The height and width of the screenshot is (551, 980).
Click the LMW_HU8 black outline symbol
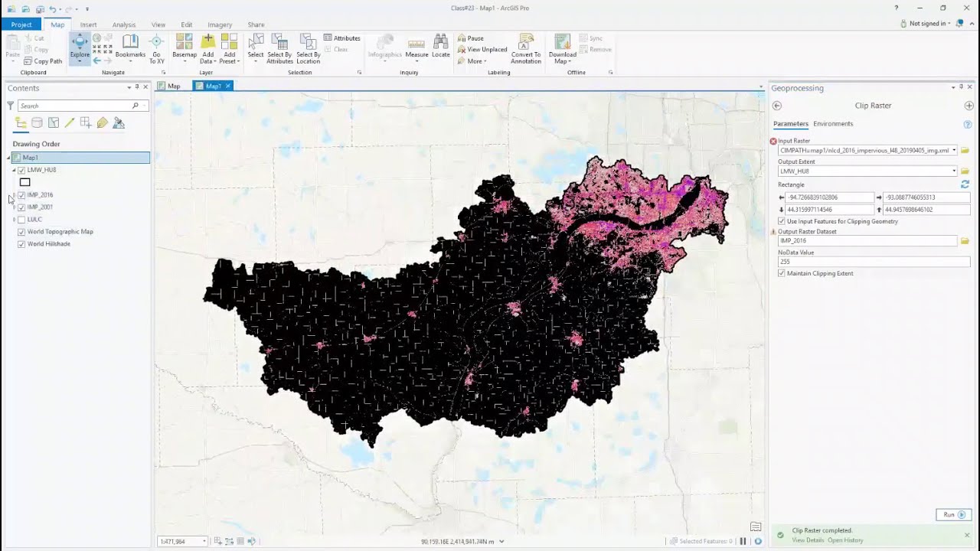pos(25,182)
